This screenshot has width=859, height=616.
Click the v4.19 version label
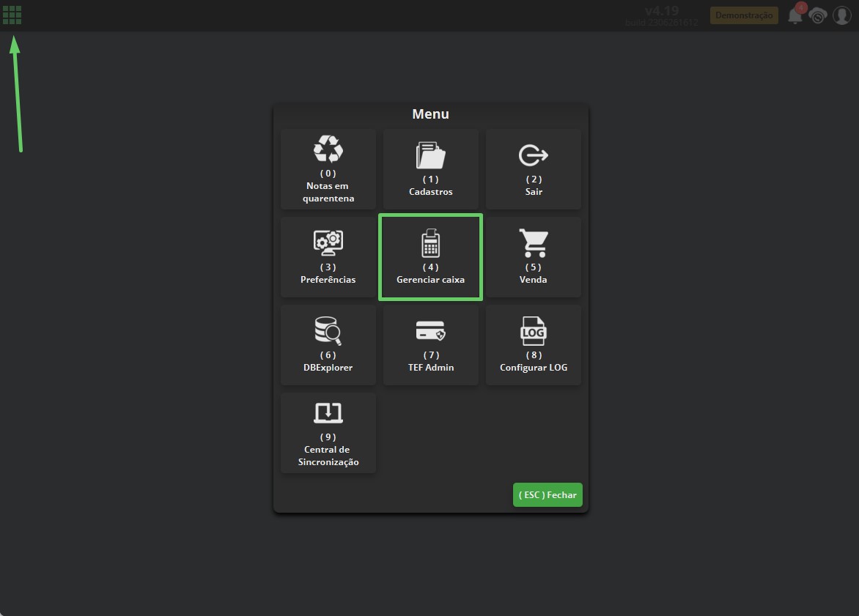(662, 10)
